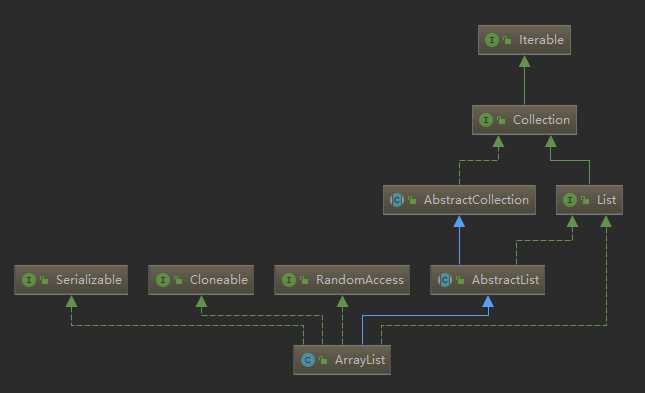Select the Iterable label text
The image size is (645, 393).
tap(541, 40)
